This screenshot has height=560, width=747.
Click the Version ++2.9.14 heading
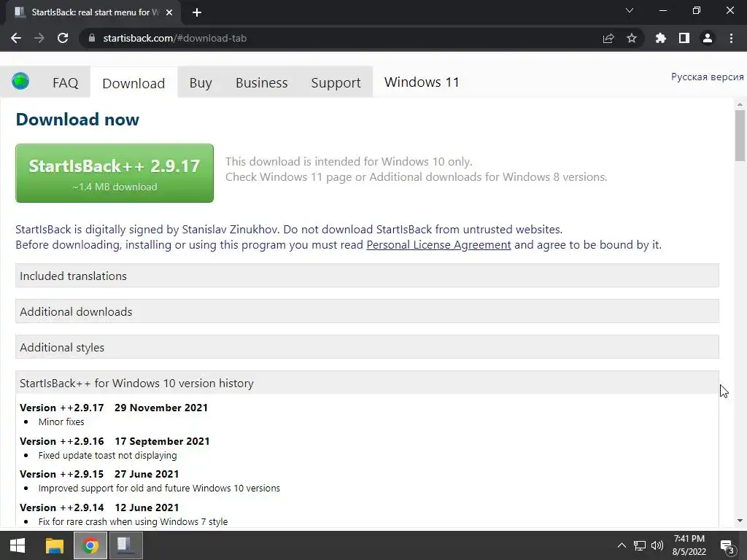click(x=99, y=507)
